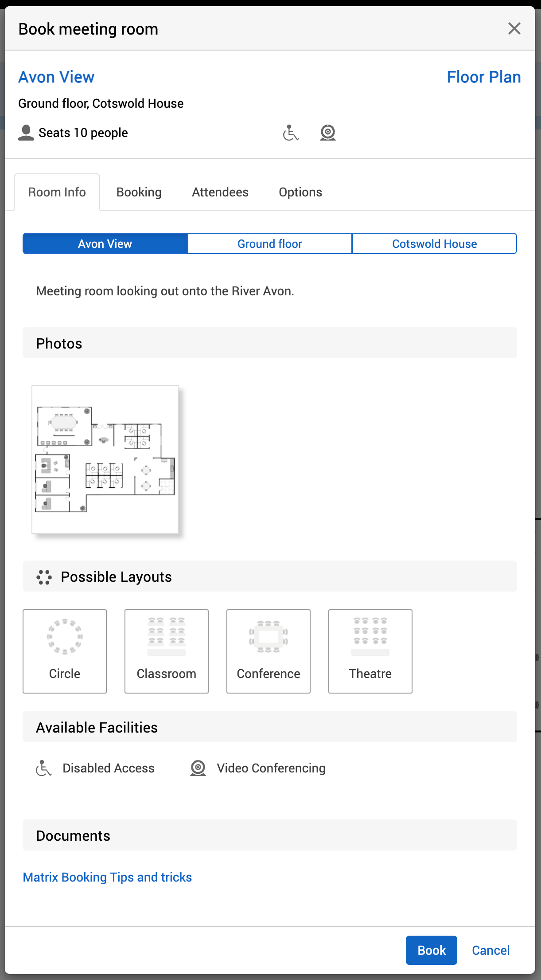
Task: Click the person icon beside Seats 10 people
Action: click(x=26, y=133)
